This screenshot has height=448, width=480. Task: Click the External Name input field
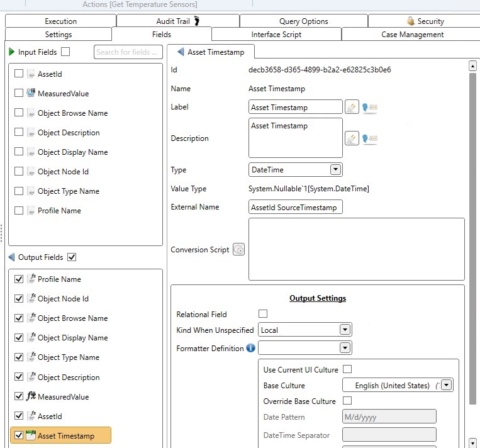(x=296, y=207)
